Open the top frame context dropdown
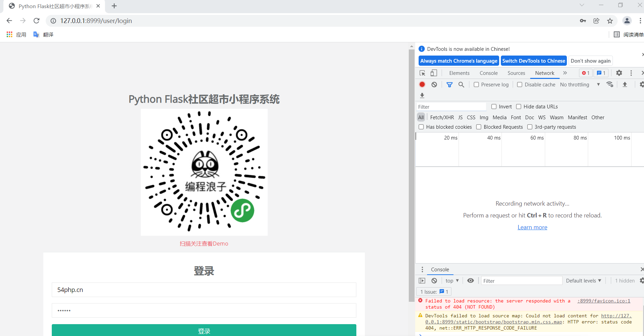The width and height of the screenshot is (644, 336). (451, 280)
